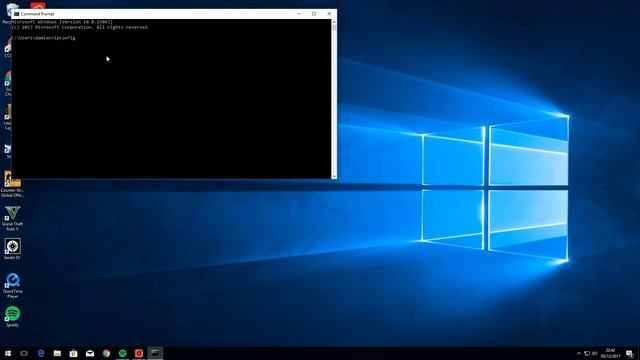Select the Spotify desktop shortcut
The height and width of the screenshot is (360, 640).
coord(12,317)
